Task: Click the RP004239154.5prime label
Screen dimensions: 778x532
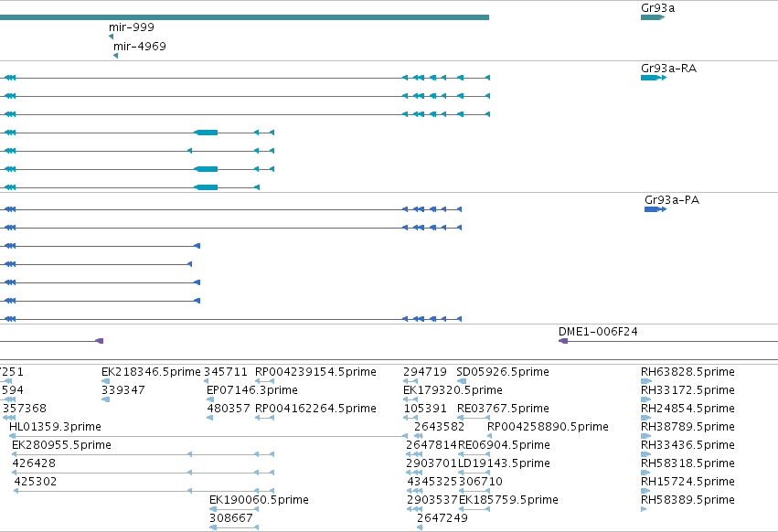Action: click(x=315, y=372)
